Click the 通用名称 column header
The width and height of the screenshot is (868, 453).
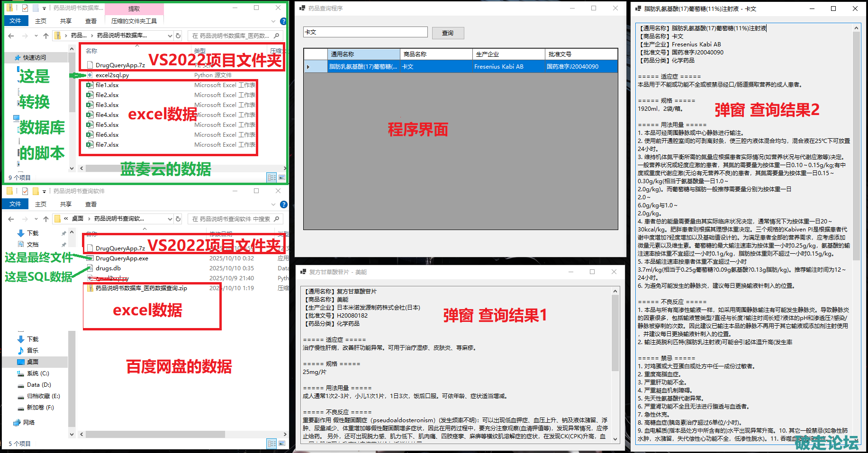(363, 54)
